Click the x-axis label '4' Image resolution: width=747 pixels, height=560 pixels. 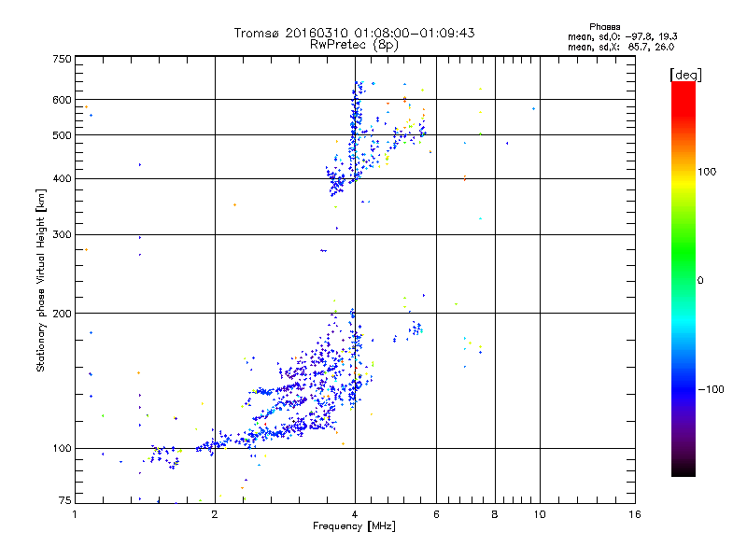(x=355, y=514)
